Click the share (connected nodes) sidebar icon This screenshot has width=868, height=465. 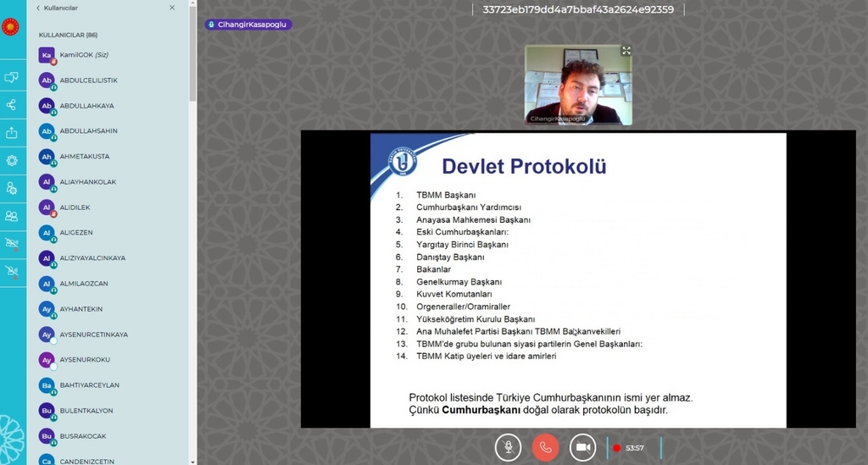[12, 105]
